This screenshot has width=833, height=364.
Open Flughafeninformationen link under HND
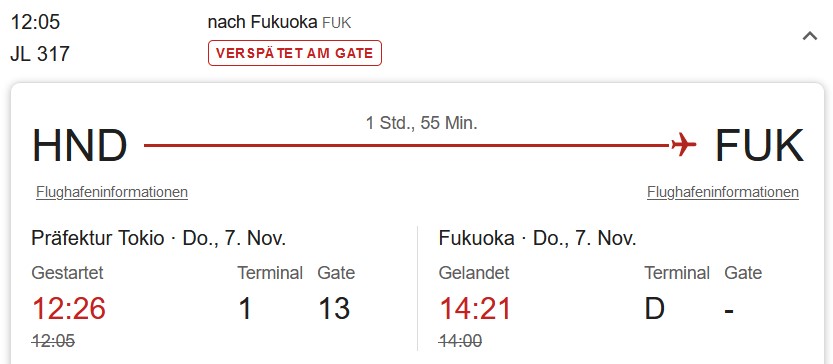coord(112,192)
